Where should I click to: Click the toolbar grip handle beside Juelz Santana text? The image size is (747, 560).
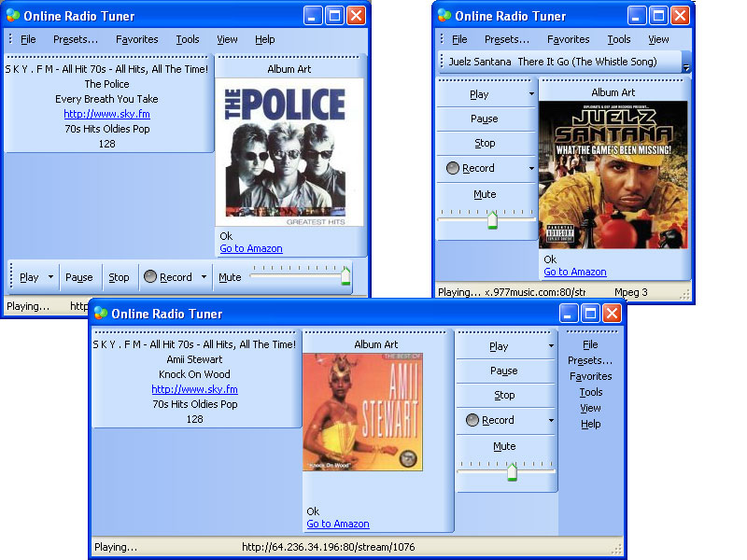click(x=442, y=61)
